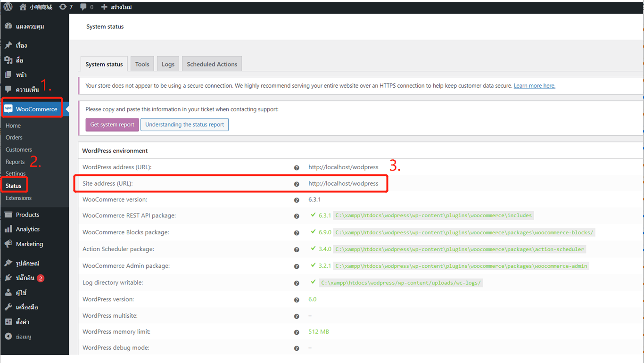This screenshot has height=363, width=644.
Task: Switch to the System status tab
Action: click(104, 64)
